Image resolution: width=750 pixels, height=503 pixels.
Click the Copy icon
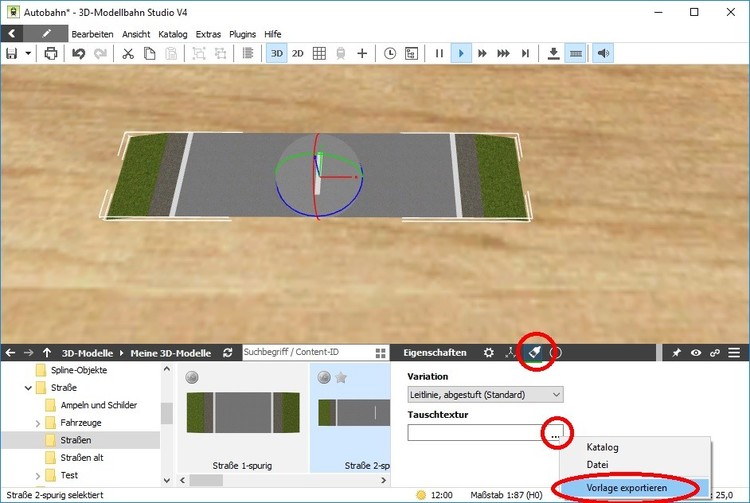click(x=149, y=54)
